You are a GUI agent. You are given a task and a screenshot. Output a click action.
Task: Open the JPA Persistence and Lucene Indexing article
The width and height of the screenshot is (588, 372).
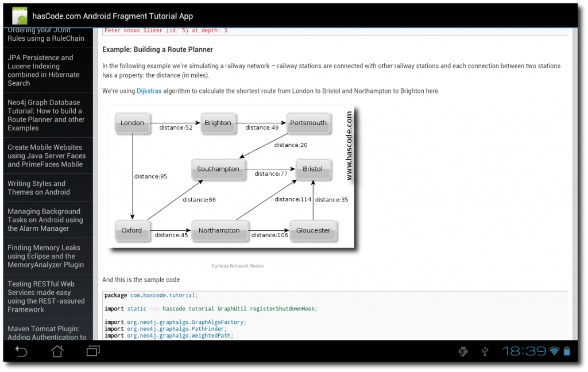pyautogui.click(x=46, y=70)
